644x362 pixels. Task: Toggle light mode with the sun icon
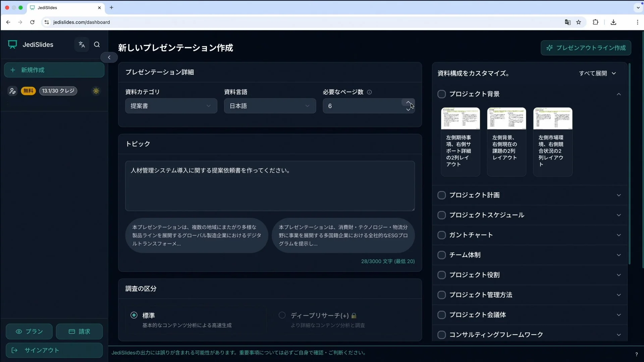coord(96,91)
